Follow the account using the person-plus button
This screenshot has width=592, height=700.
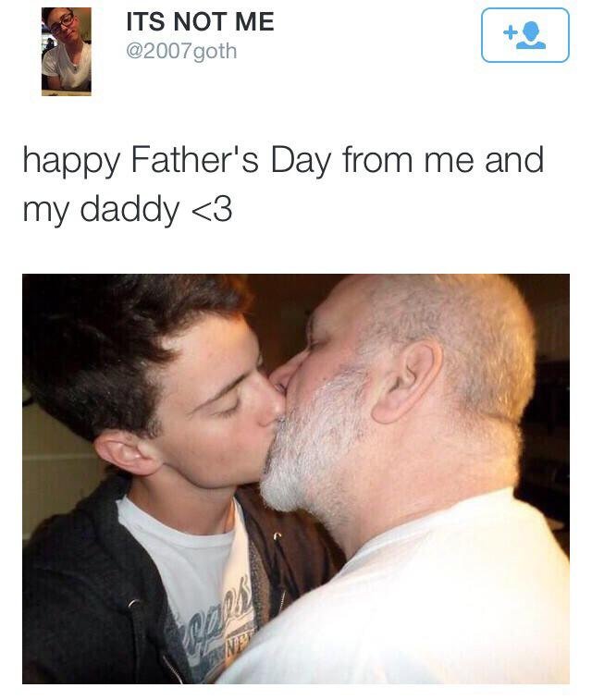pyautogui.click(x=525, y=35)
